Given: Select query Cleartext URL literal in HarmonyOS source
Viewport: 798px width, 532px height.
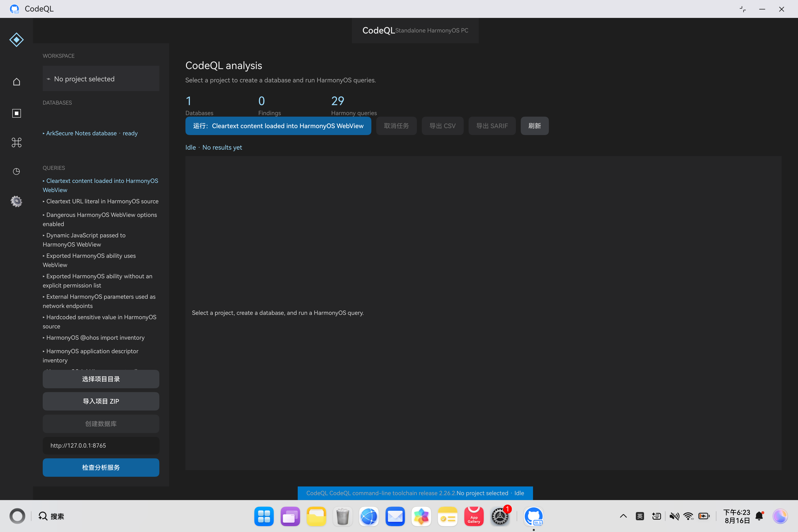Looking at the screenshot, I should tap(101, 201).
